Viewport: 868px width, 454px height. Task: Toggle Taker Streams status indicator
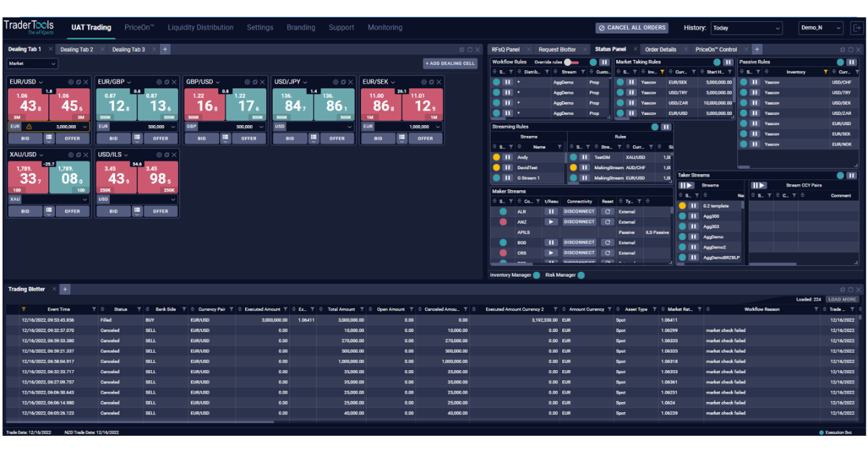click(841, 175)
